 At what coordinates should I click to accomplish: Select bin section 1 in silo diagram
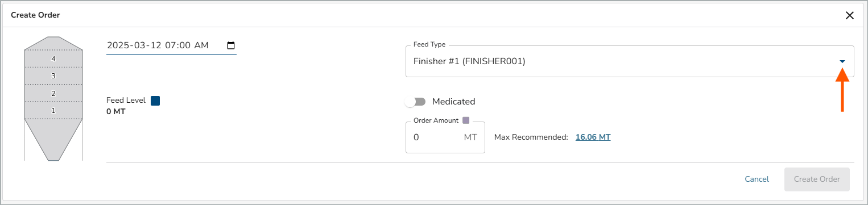53,110
